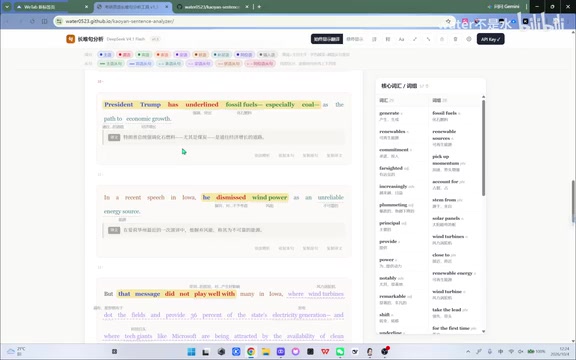Toggle the green first clause legend chip

tap(111, 64)
